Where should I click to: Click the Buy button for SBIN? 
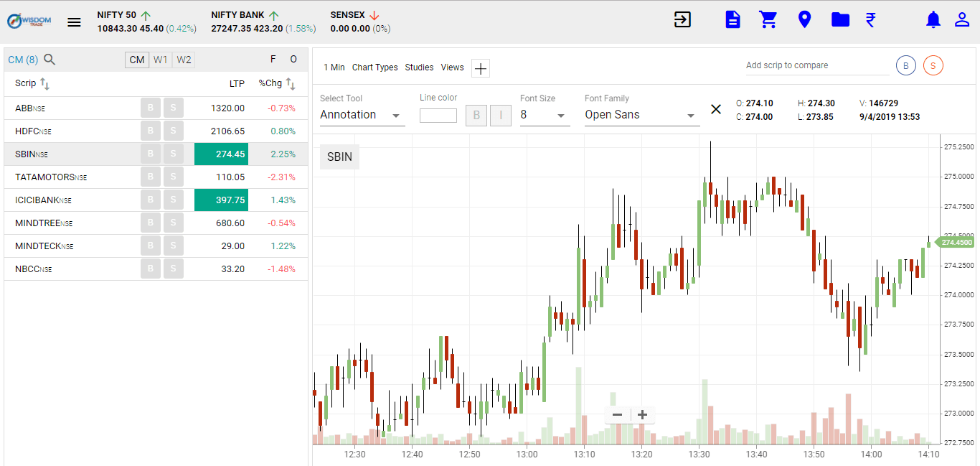pos(150,154)
